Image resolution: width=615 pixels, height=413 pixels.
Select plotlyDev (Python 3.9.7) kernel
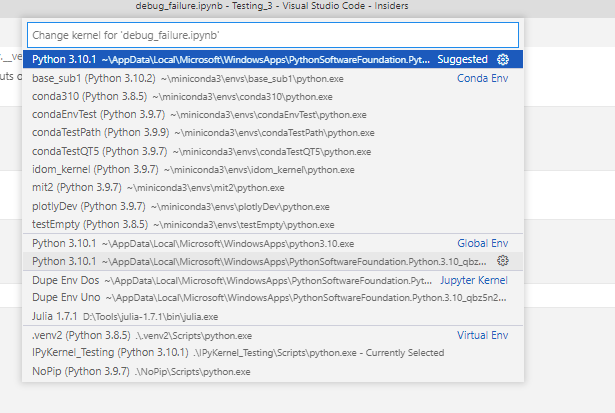pyautogui.click(x=273, y=206)
